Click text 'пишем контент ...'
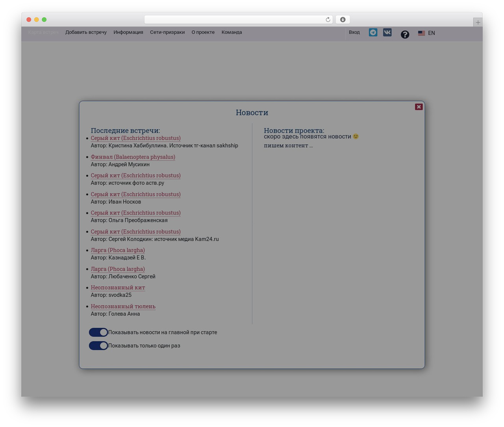The width and height of the screenshot is (504, 427). (288, 145)
